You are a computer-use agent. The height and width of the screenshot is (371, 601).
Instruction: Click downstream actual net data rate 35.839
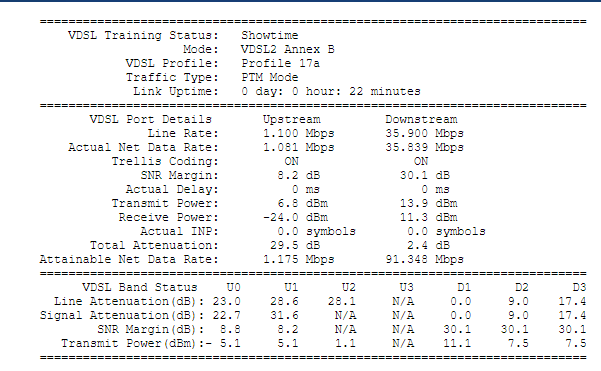coord(424,148)
